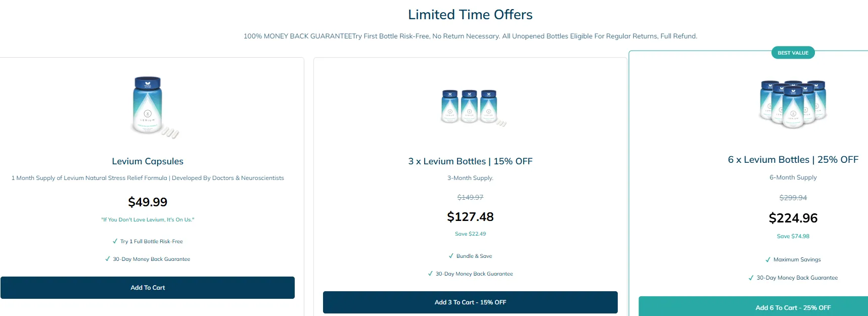Click checkmark icon beside Try 1 Full Bottle Risk-Free
This screenshot has width=868, height=316.
[x=115, y=241]
